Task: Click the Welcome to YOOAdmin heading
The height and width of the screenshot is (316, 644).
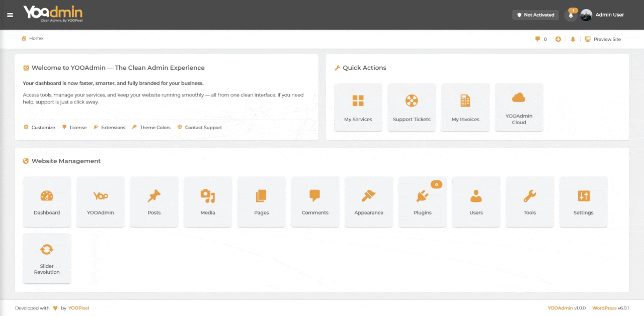Action: click(x=118, y=68)
